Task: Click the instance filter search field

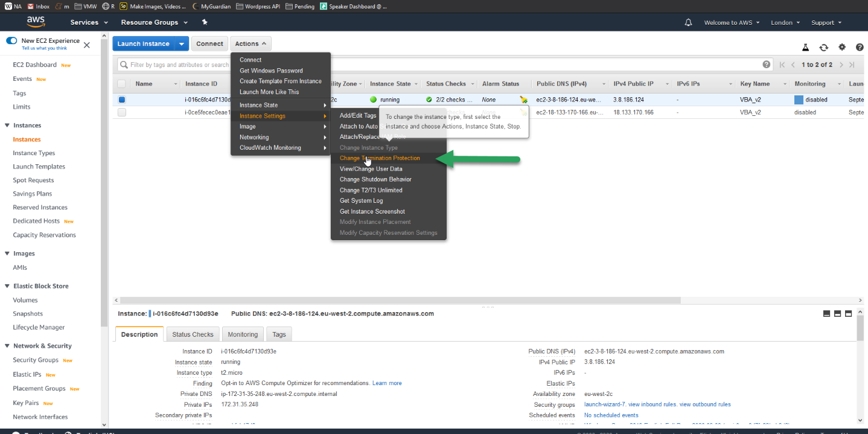Action: coord(445,65)
